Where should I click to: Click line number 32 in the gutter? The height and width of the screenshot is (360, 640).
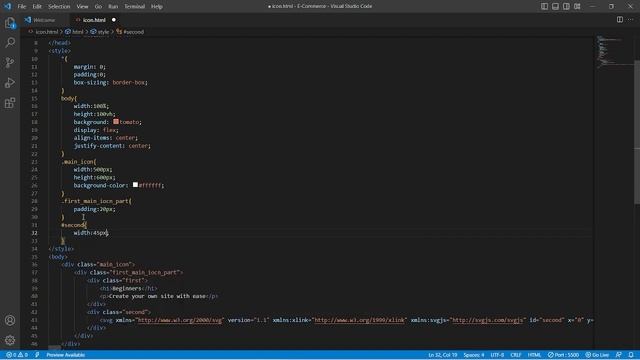(35, 233)
